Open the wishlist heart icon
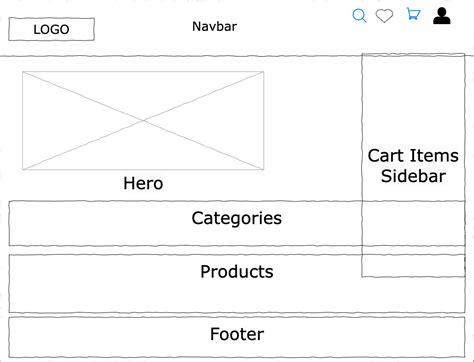This screenshot has height=362, width=474. (x=384, y=16)
